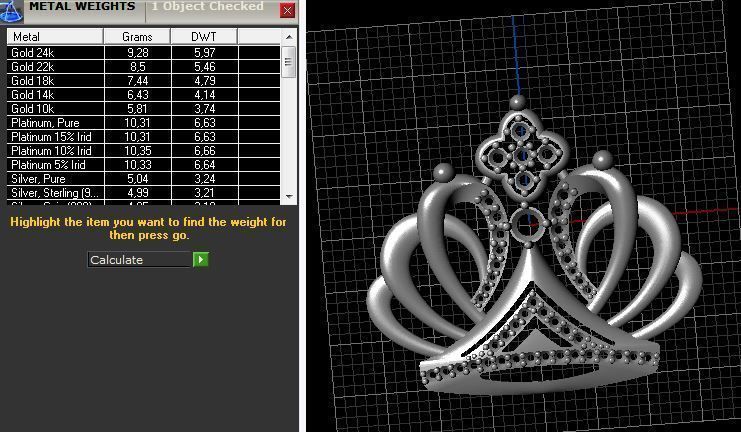Viewport: 741px width, 432px height.
Task: Click the metal list scrollbar thumb
Action: (288, 62)
